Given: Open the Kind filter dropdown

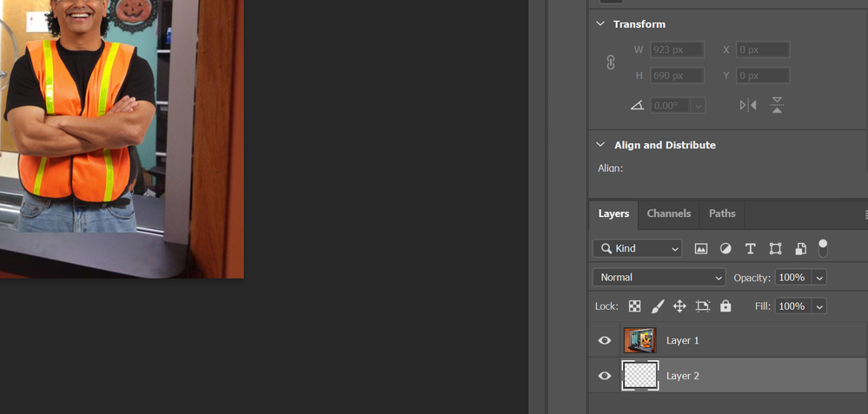Looking at the screenshot, I should 637,249.
